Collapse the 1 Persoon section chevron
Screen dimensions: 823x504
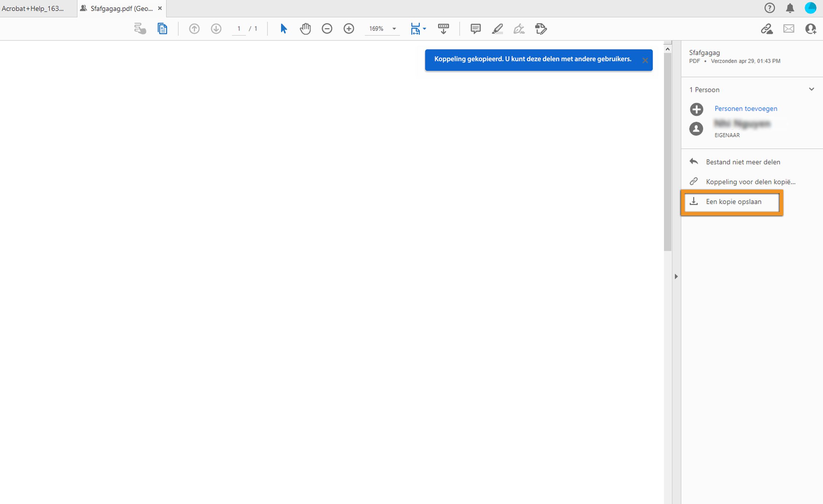811,89
